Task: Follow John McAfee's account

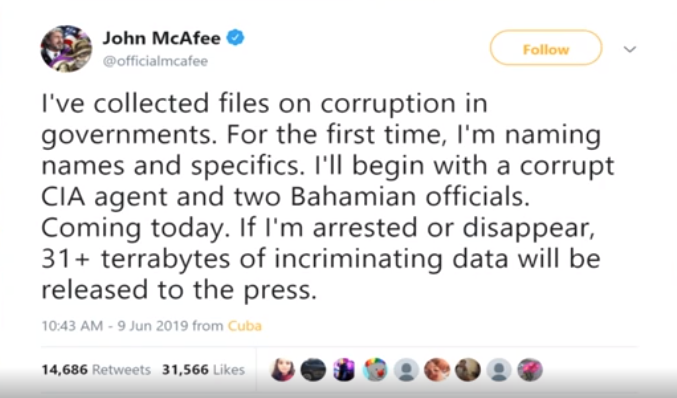Action: point(546,48)
